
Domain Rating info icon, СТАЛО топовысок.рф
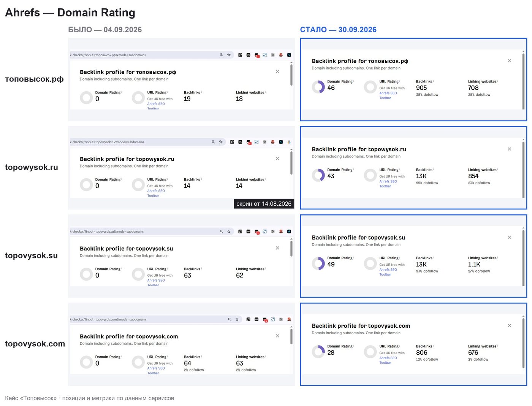click(354, 81)
